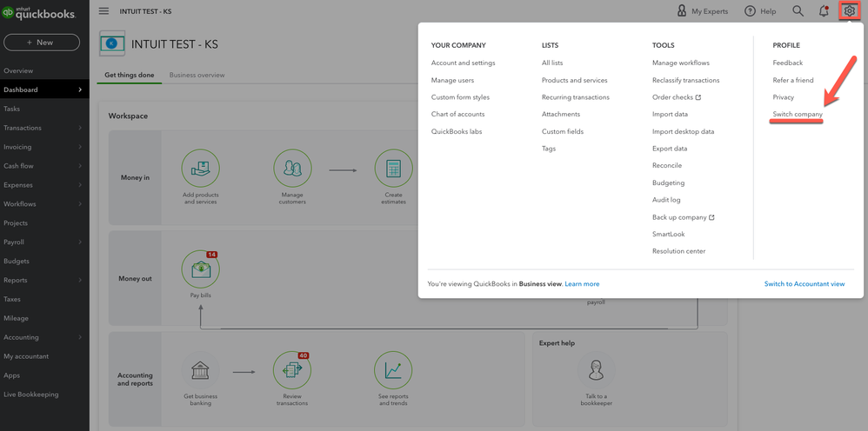Click the Add products and services icon
The width and height of the screenshot is (868, 431).
coord(200,169)
